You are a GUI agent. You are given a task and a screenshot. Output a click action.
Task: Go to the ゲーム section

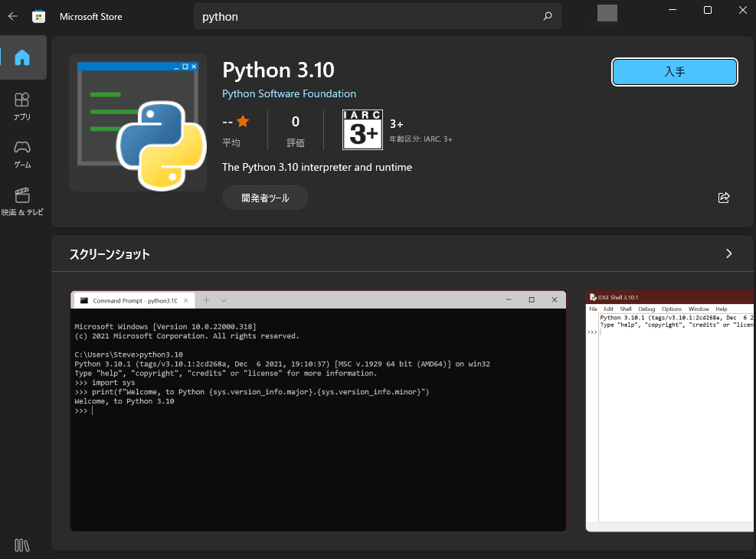tap(22, 153)
